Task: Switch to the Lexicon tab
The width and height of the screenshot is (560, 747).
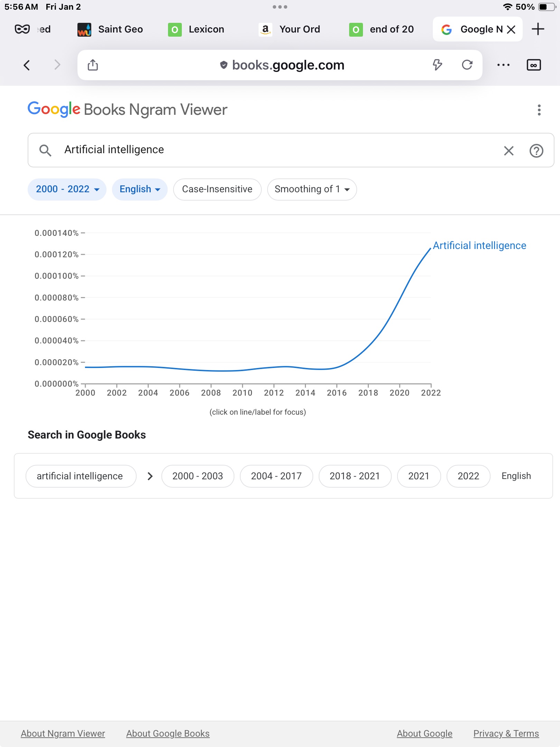Action: coord(206,29)
